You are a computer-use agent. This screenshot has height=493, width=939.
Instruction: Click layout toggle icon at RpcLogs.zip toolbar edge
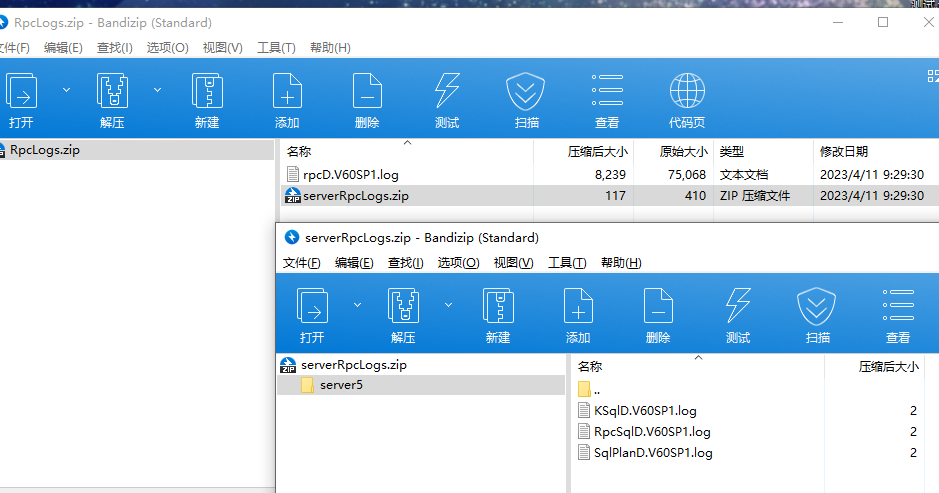[x=933, y=76]
